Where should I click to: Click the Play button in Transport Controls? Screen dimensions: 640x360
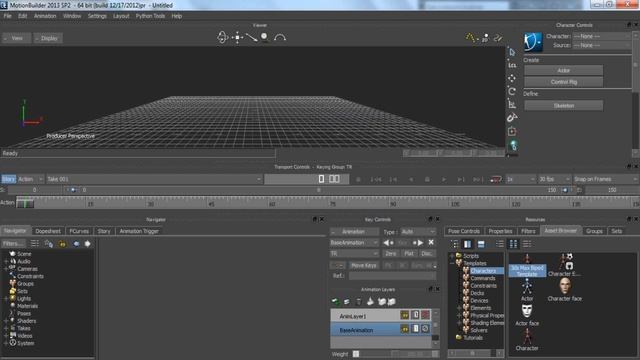pos(444,179)
